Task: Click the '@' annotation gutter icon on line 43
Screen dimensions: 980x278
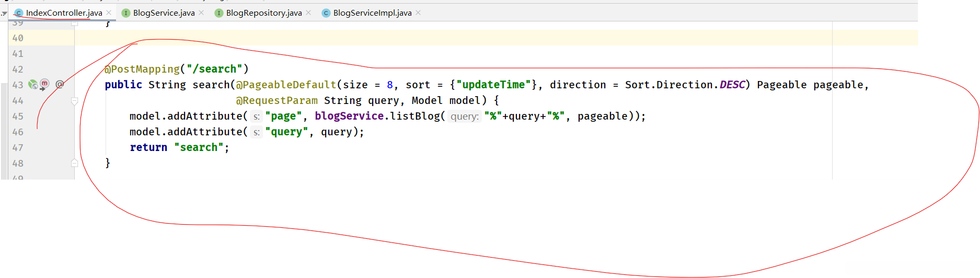Action: (60, 84)
